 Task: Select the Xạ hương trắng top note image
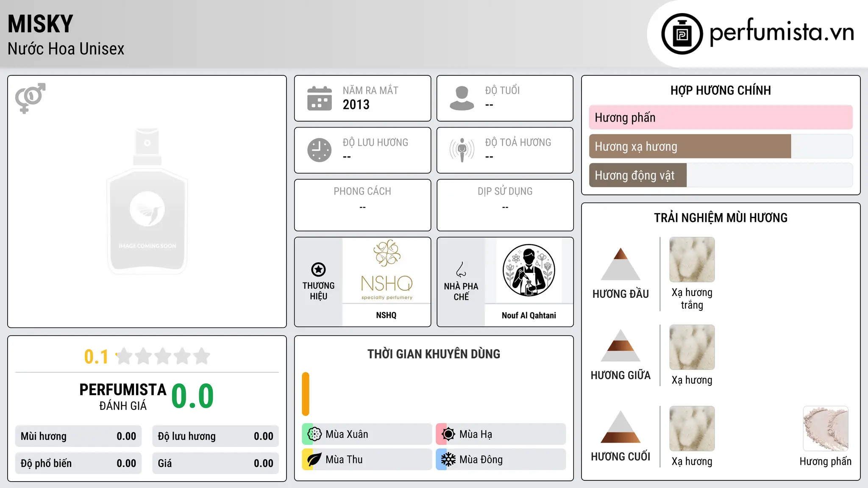(692, 260)
